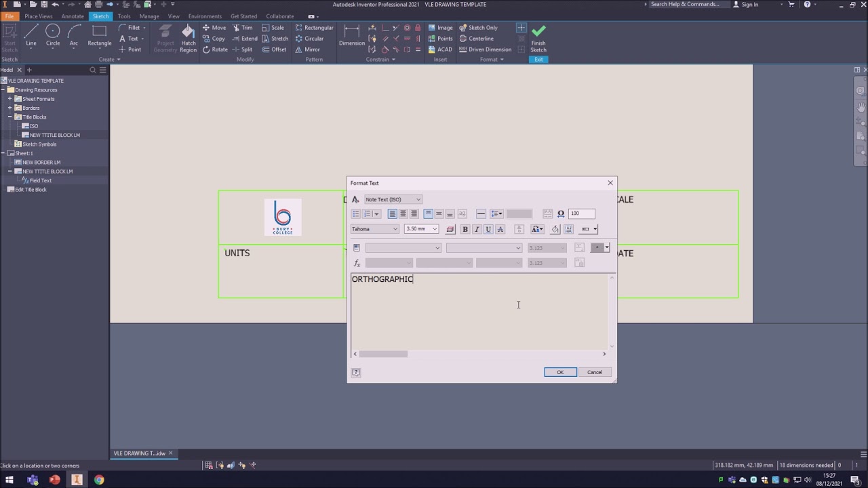This screenshot has width=868, height=488.
Task: Click in the ORTHOGRAPHIC text editing area
Action: pos(479,312)
